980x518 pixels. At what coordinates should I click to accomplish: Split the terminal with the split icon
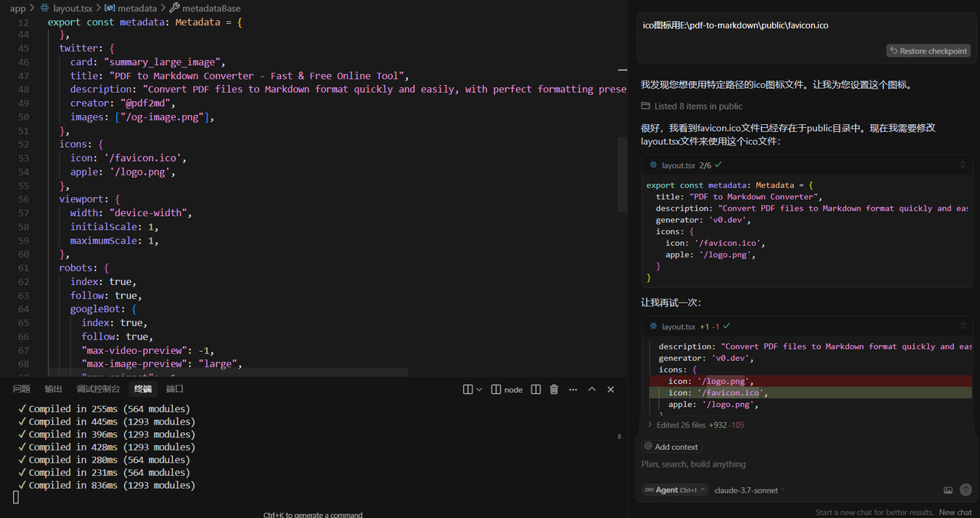point(536,389)
